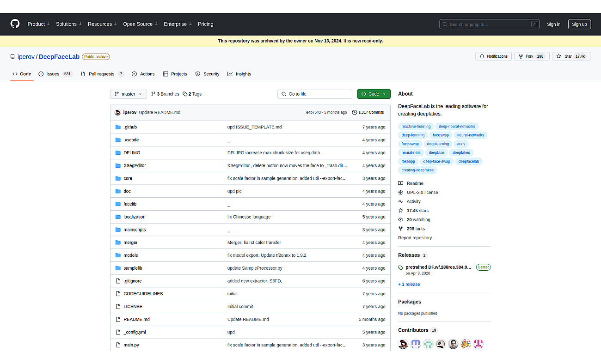Switch to the Issues tab
The width and height of the screenshot is (601, 364).
click(x=55, y=74)
